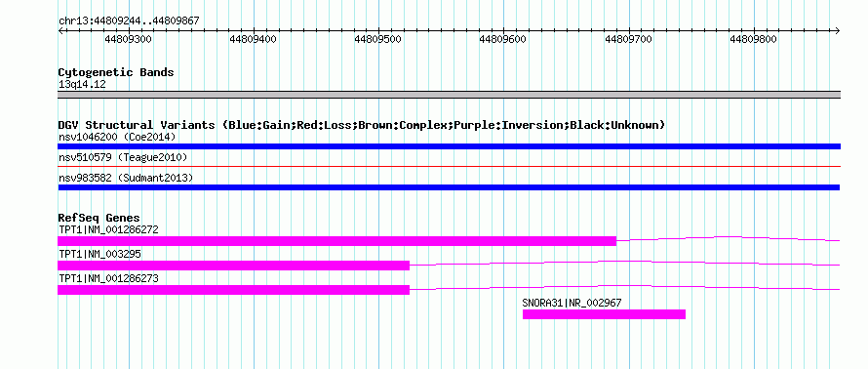The image size is (868, 369).
Task: Click ruler position 44809300
Action: click(x=129, y=39)
